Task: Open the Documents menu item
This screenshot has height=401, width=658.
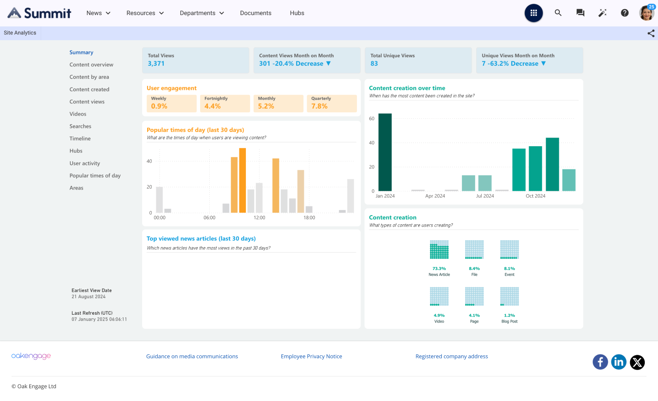Action: coord(255,13)
